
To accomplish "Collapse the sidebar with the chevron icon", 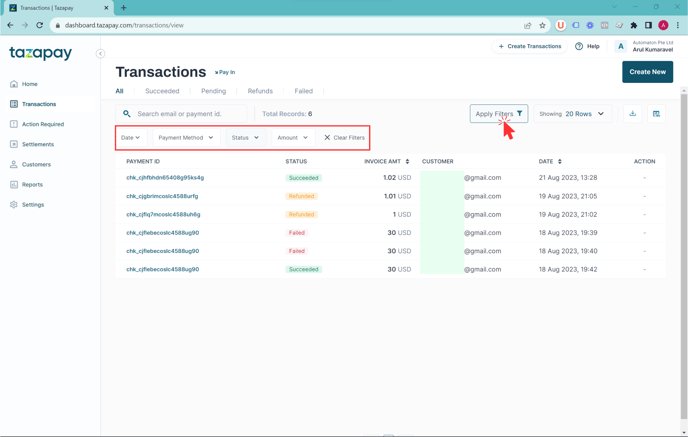I will click(100, 54).
